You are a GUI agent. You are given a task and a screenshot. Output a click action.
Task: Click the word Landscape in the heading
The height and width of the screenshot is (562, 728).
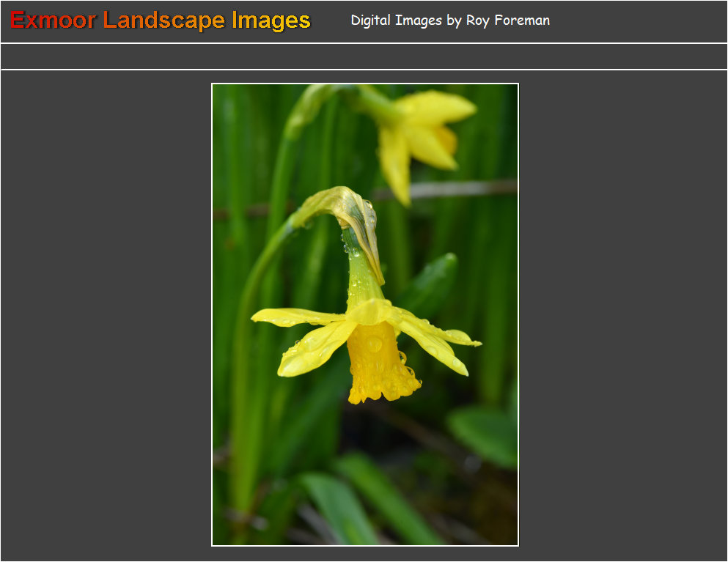point(165,21)
